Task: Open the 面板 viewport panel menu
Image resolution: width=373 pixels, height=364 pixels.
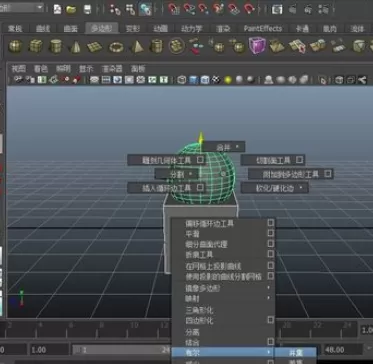Action: coord(138,69)
